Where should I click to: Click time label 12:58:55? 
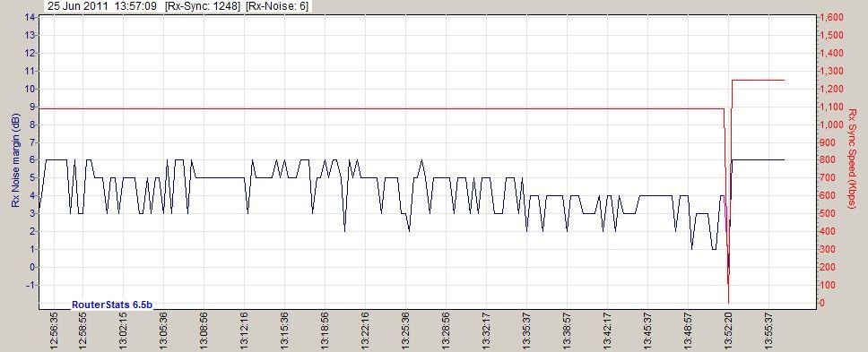pos(82,331)
